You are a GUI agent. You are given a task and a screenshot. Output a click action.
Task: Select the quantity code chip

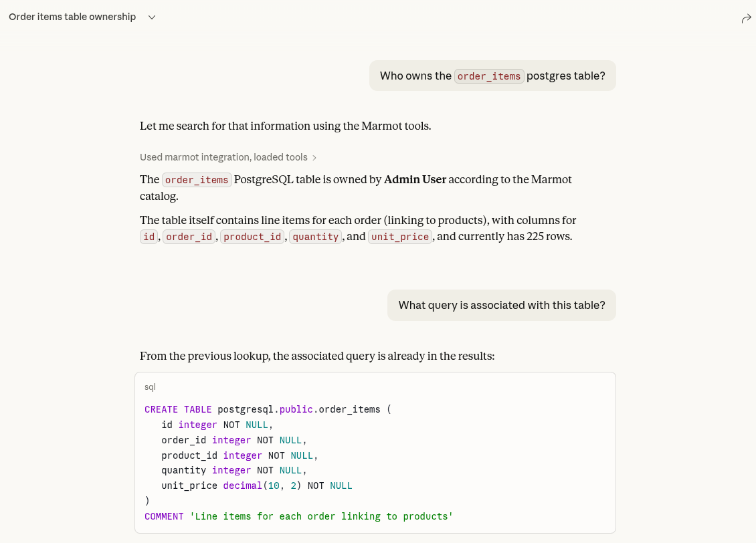tap(315, 236)
